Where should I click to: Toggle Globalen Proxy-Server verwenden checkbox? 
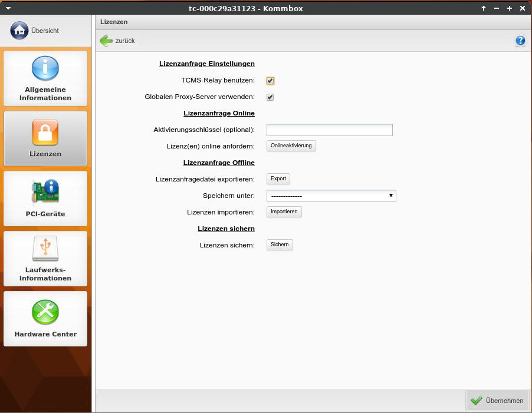pyautogui.click(x=270, y=97)
